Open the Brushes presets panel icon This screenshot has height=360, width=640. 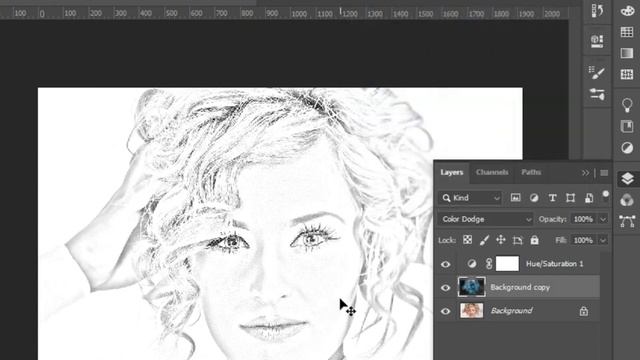click(597, 94)
